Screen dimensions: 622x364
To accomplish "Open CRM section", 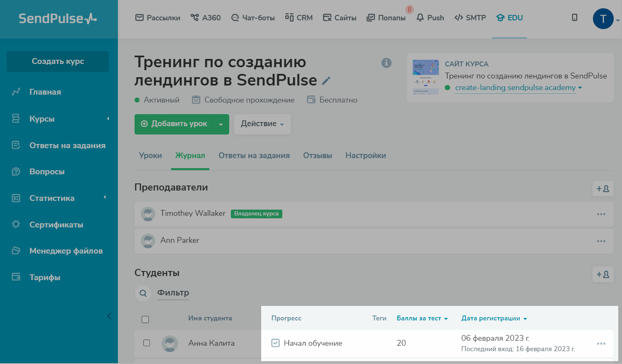I will coord(299,18).
